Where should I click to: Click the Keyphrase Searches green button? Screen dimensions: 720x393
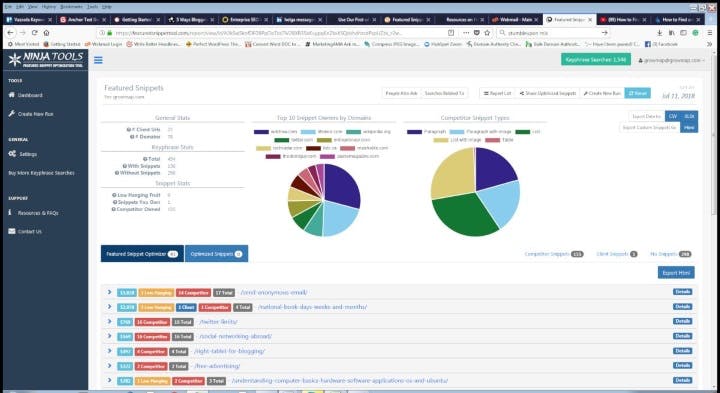coord(596,60)
